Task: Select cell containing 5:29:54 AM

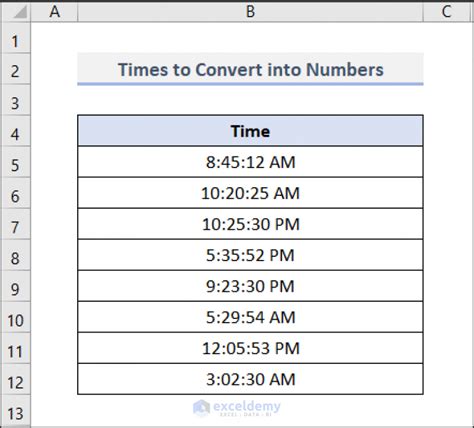Action: [250, 317]
